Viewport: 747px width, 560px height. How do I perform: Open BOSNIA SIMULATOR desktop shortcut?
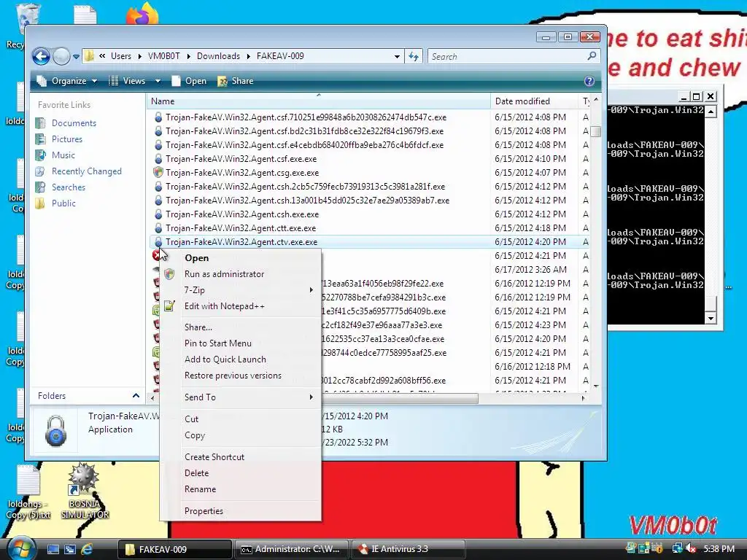click(x=85, y=491)
